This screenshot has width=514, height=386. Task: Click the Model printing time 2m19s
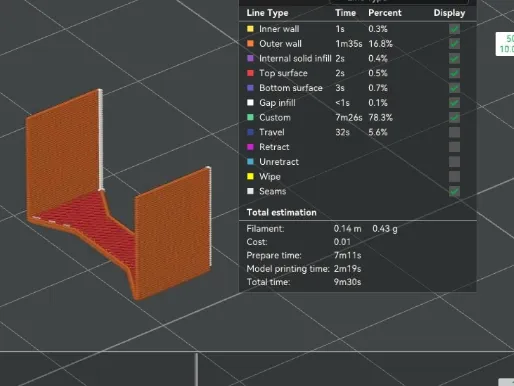tap(347, 269)
